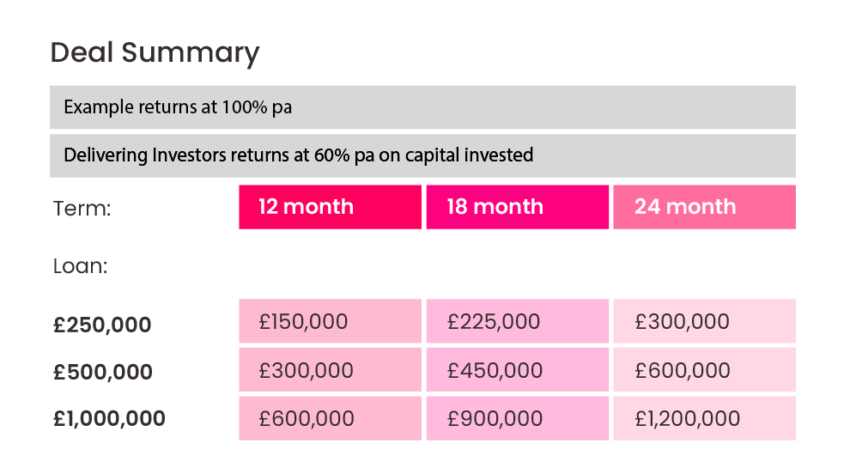This screenshot has height=474, width=868.
Task: Click the 12 month £600,000 cell
Action: tap(330, 418)
